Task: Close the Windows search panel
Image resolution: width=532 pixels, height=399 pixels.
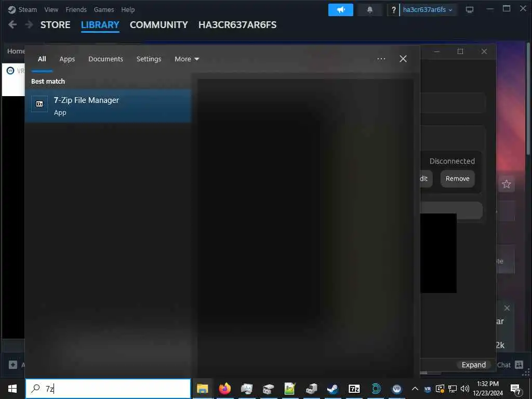Action: point(403,59)
